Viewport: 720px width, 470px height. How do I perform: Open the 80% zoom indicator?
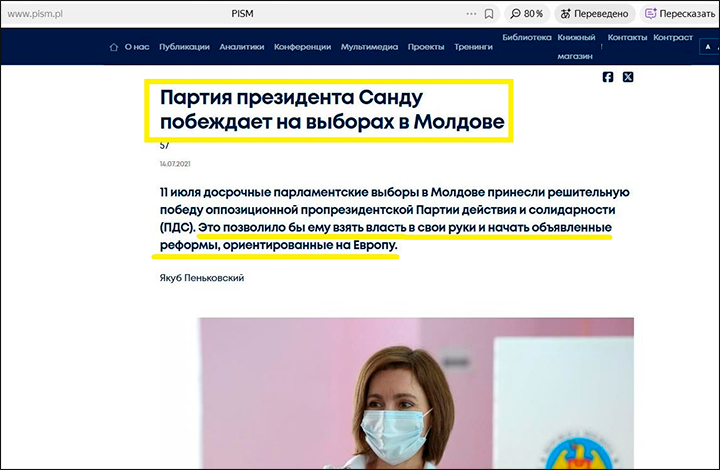[x=527, y=14]
